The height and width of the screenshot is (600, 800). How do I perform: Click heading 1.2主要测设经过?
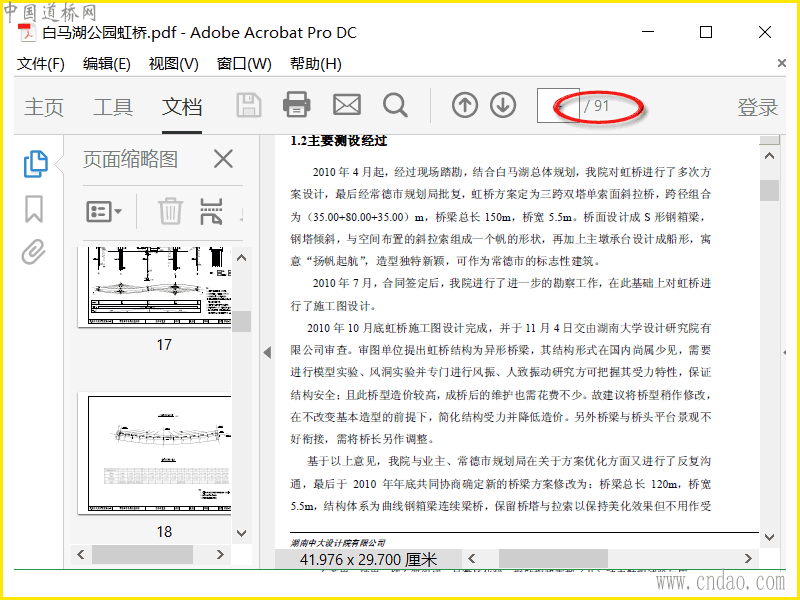pyautogui.click(x=339, y=141)
